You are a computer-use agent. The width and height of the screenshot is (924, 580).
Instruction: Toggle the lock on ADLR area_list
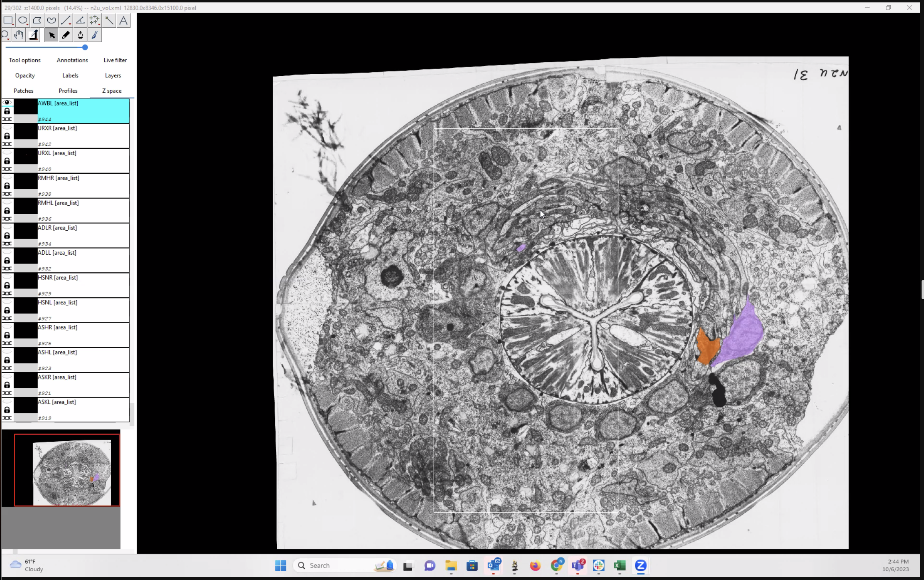pos(7,236)
